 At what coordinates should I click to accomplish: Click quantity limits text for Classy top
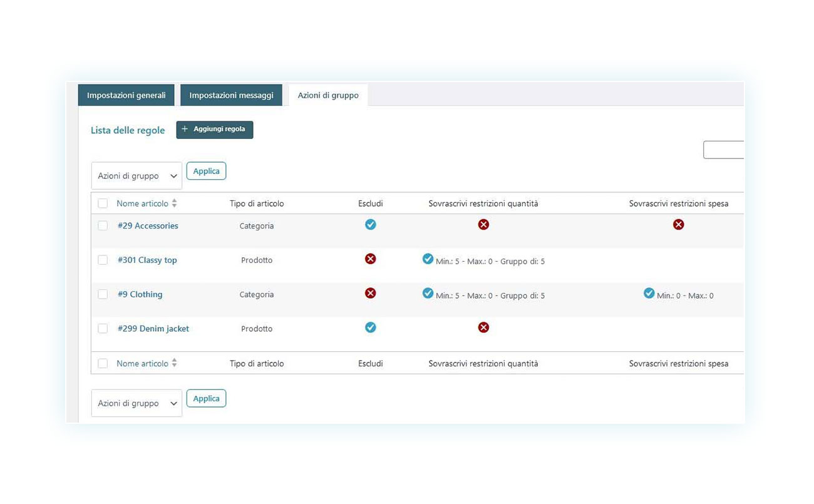pyautogui.click(x=490, y=262)
